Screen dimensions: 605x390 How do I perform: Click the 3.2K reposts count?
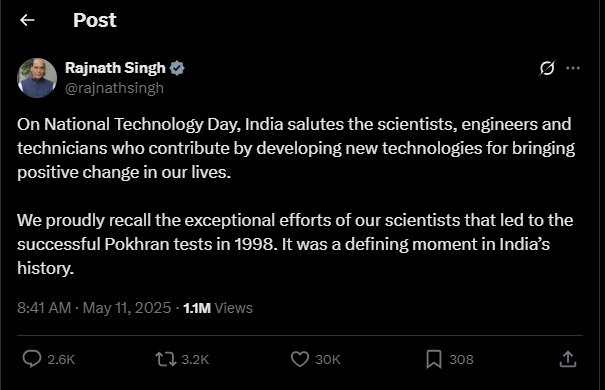(195, 360)
